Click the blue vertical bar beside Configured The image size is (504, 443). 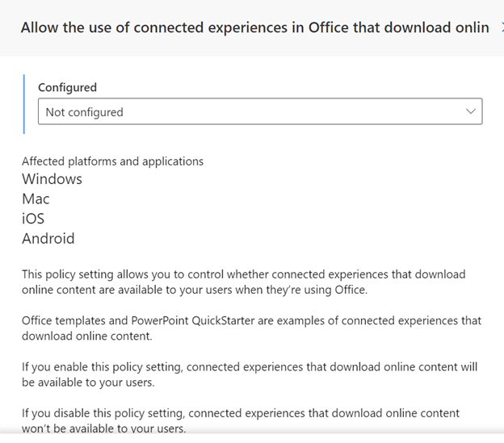pyautogui.click(x=23, y=104)
